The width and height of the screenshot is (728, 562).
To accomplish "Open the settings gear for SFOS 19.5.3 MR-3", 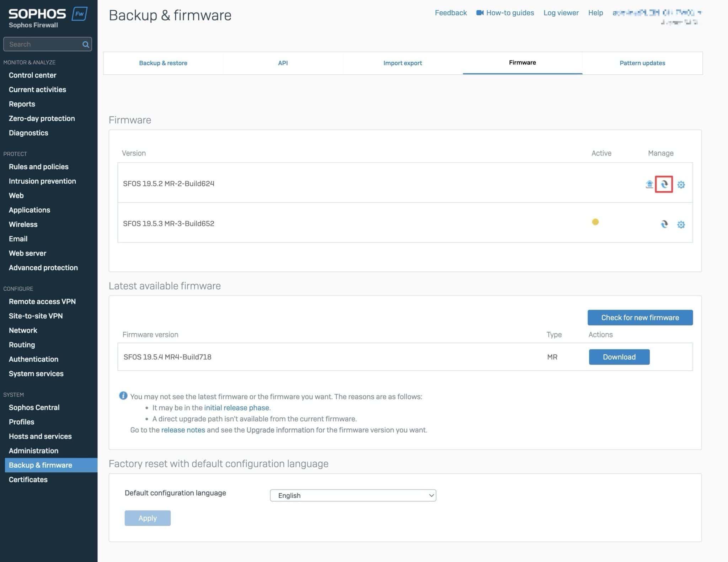I will coord(681,224).
